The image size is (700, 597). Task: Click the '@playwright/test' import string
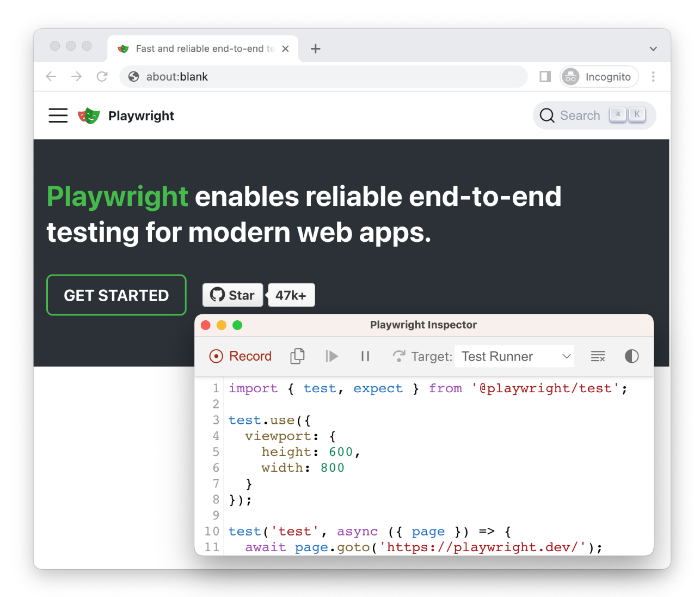(545, 388)
